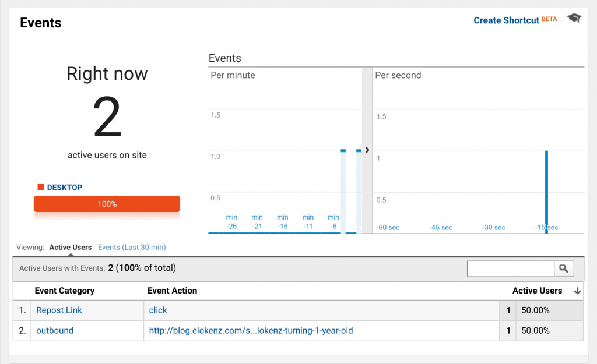Open the click event action
This screenshot has width=597, height=364.
click(158, 310)
